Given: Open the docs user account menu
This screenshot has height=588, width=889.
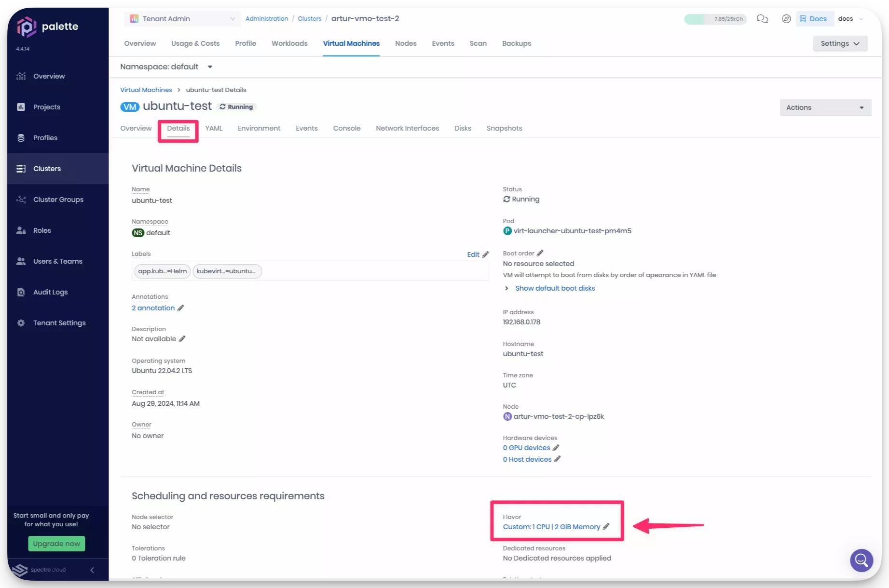Looking at the screenshot, I should 851,19.
